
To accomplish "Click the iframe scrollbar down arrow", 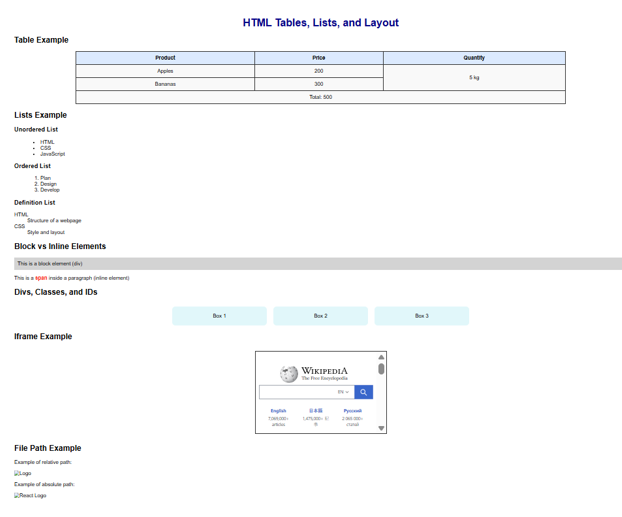I will tap(381, 428).
